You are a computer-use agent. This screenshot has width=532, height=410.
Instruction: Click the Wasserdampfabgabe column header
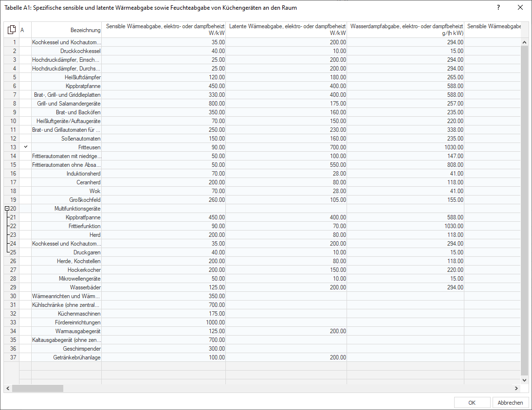tap(405, 30)
